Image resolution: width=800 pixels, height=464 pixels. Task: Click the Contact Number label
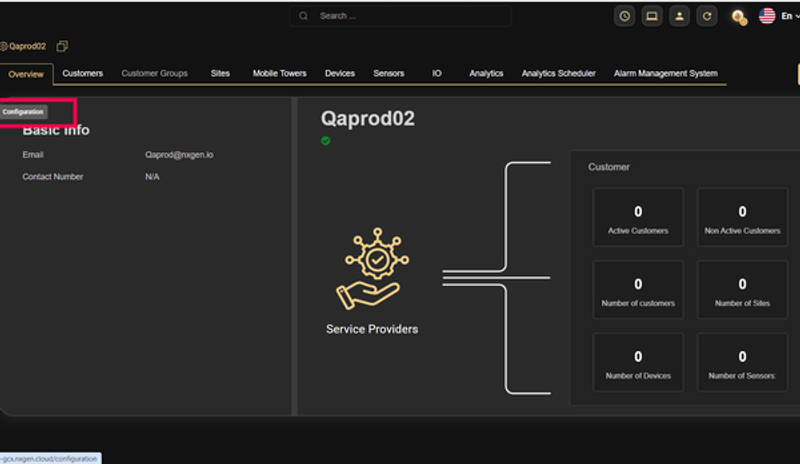tap(53, 177)
